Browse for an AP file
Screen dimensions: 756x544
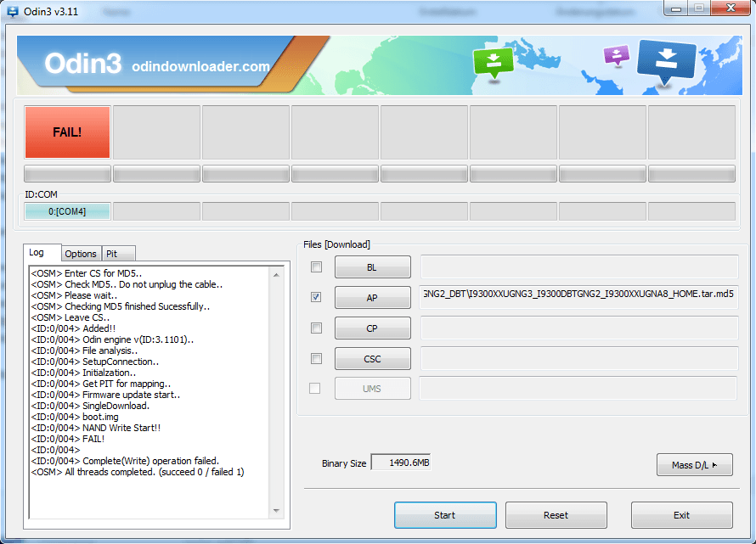pos(373,298)
